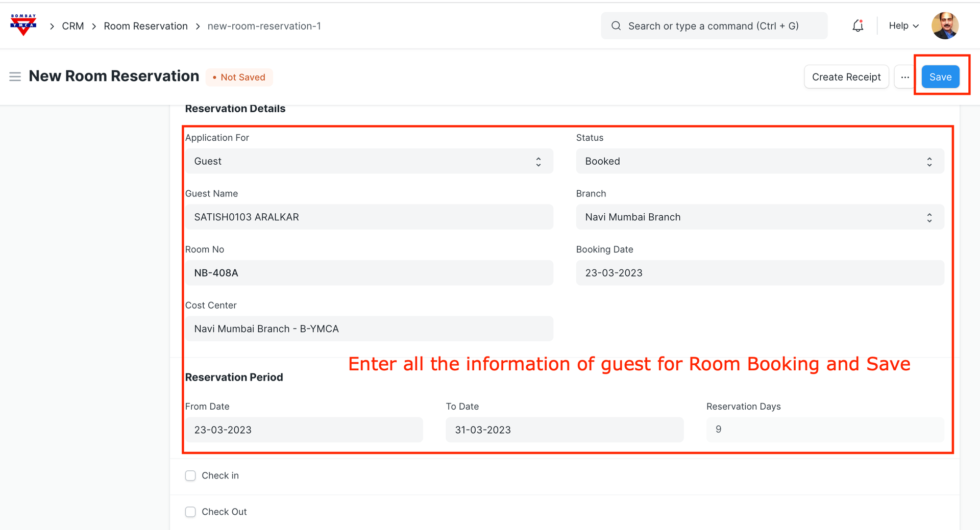Open the Help menu
This screenshot has height=530, width=980.
pos(903,26)
